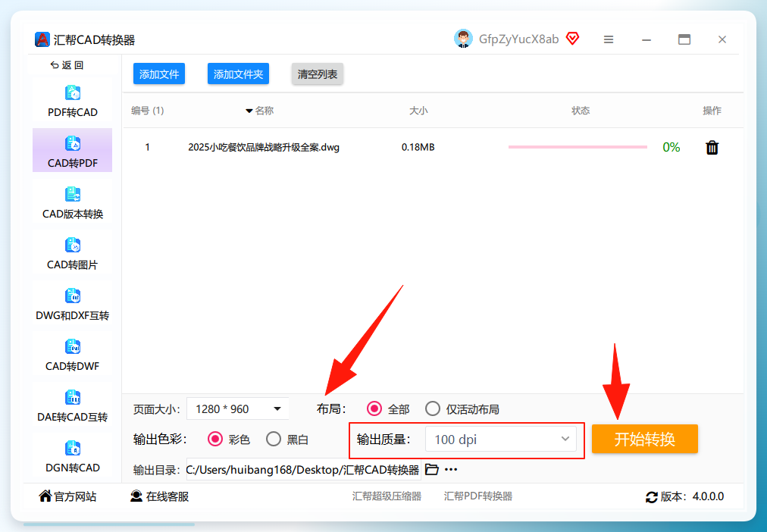This screenshot has width=767, height=532.
Task: Click the file name 2025小吃餐饮品牌战略升级全案.dwg
Action: coord(264,147)
